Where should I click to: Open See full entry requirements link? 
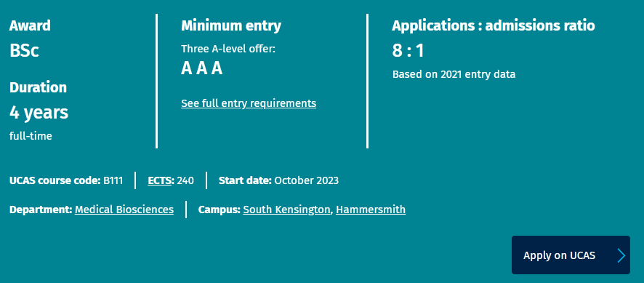249,103
